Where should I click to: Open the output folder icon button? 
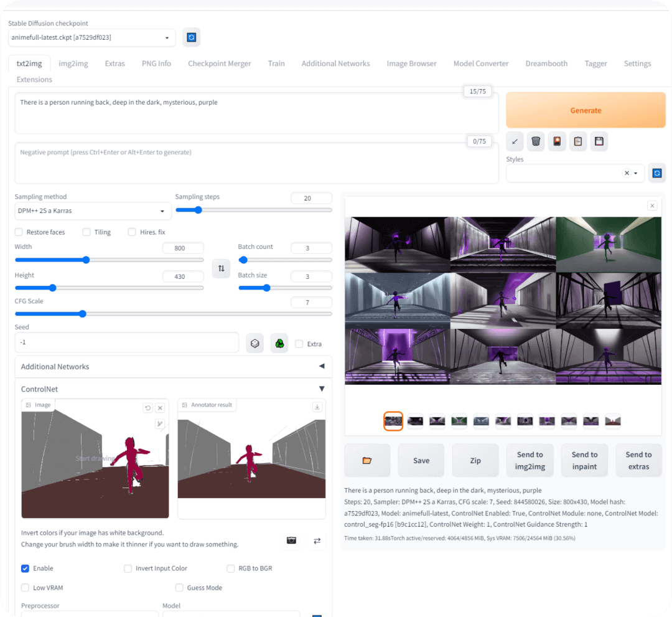coord(367,461)
